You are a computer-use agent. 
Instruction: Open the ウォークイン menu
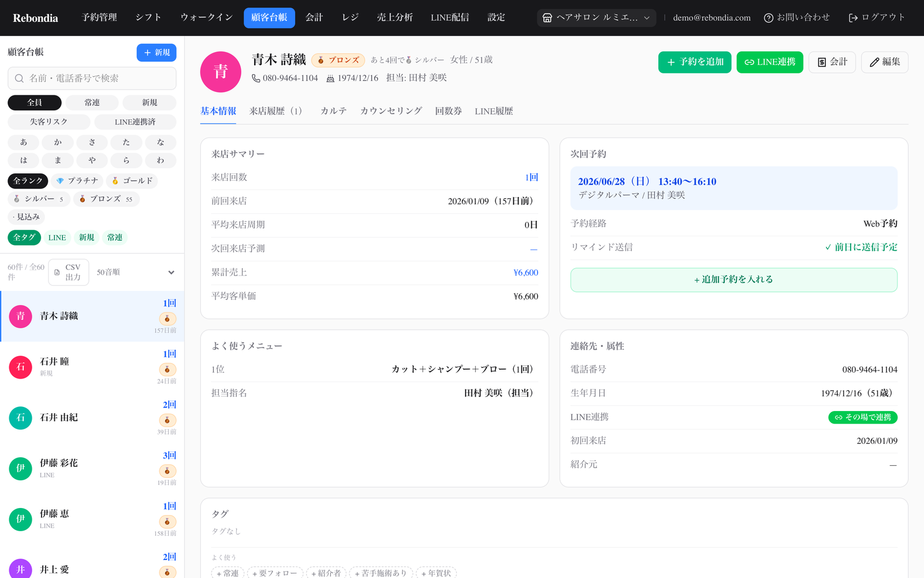[206, 17]
